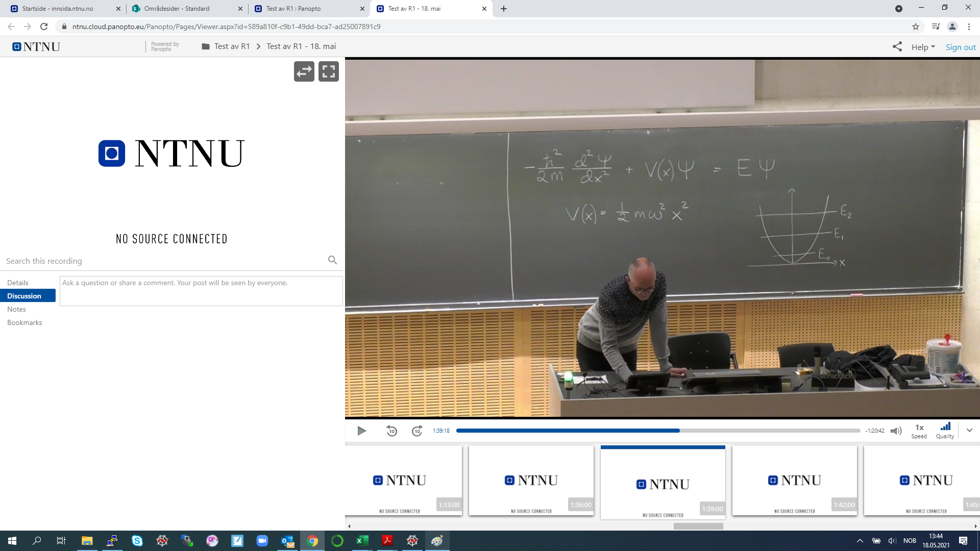Screen dimensions: 980x551
Task: Play the lecture video
Action: (361, 431)
